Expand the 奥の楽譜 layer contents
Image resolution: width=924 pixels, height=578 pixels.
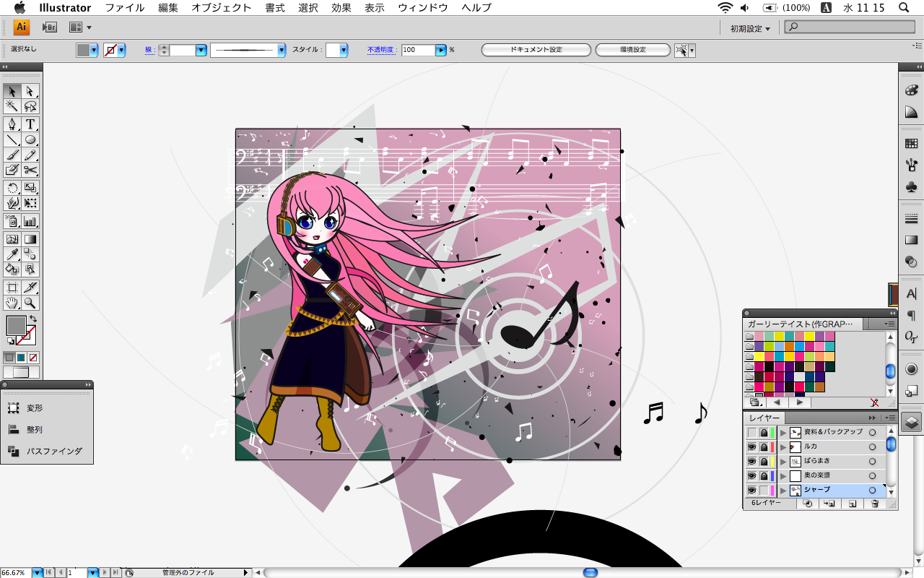[783, 476]
